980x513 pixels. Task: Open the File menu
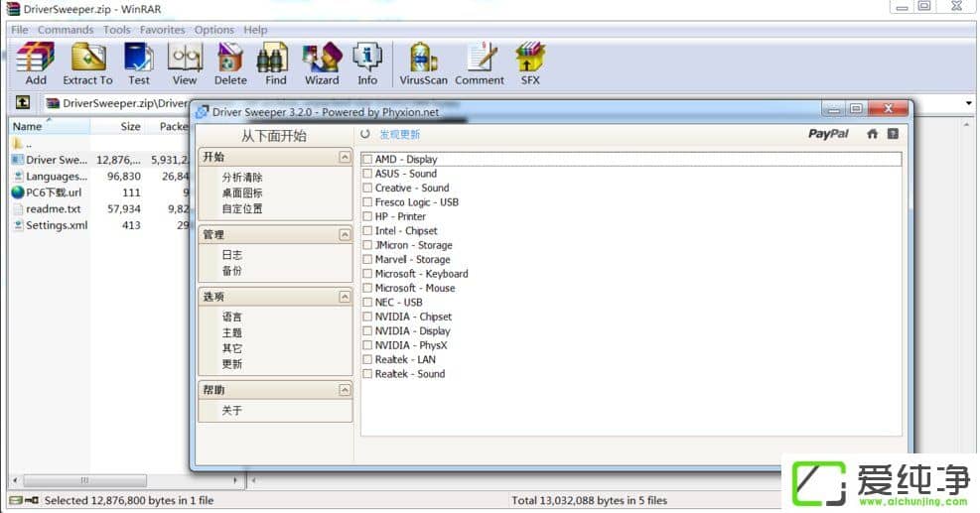point(20,30)
